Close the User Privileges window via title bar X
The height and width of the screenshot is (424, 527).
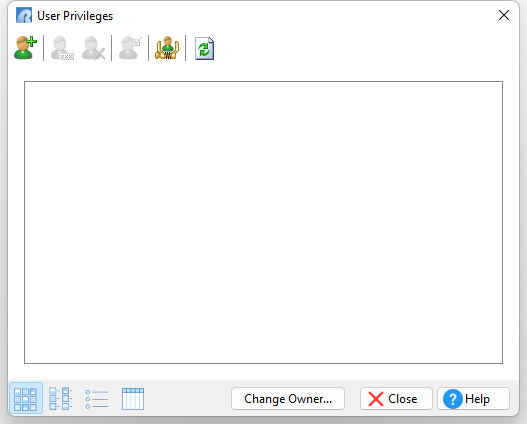[503, 15]
